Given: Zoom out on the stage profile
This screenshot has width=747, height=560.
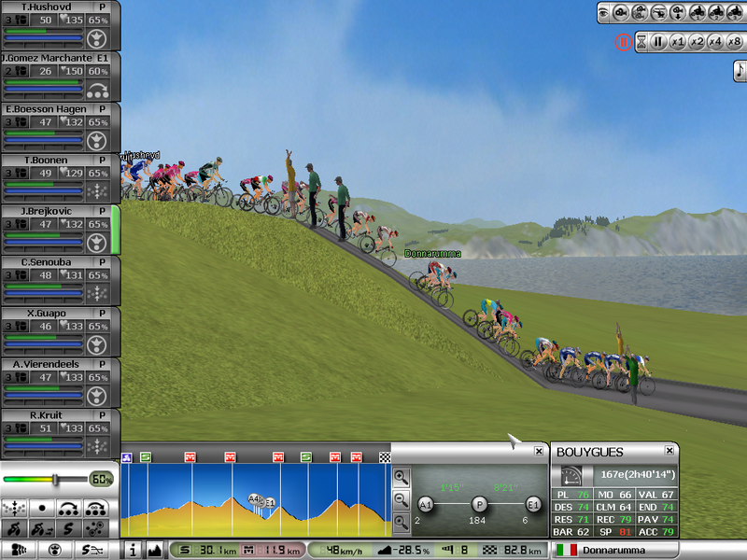Looking at the screenshot, I should [x=401, y=499].
